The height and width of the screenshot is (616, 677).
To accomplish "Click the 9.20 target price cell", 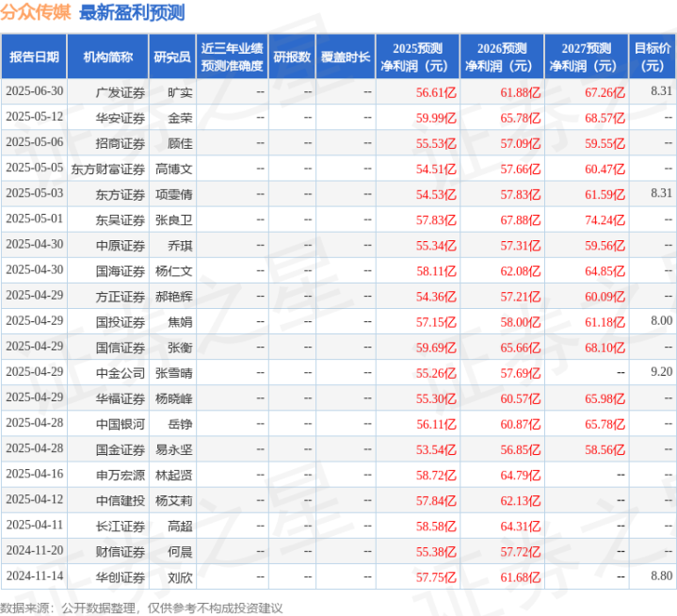I will (x=661, y=372).
